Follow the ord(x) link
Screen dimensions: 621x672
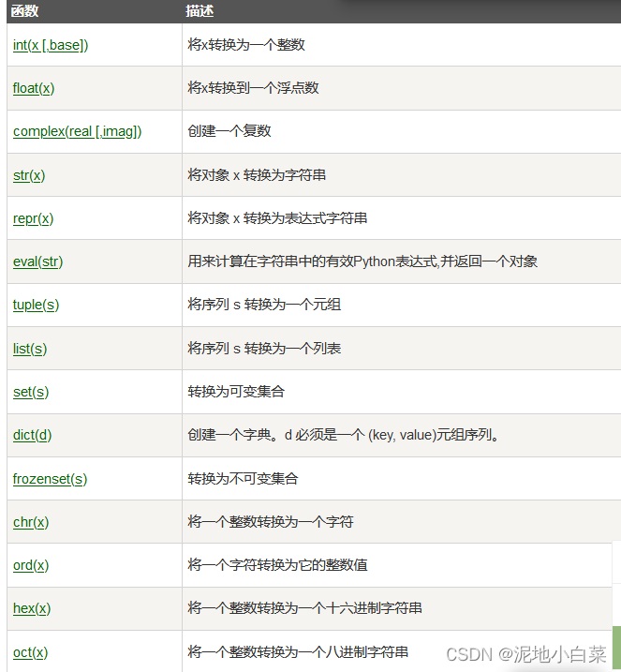coord(31,565)
